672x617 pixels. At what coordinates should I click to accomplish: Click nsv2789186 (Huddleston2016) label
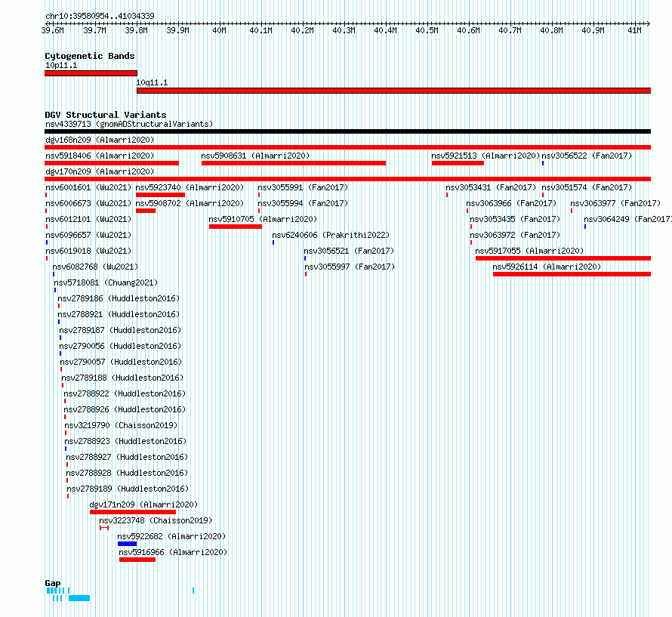coord(119,298)
